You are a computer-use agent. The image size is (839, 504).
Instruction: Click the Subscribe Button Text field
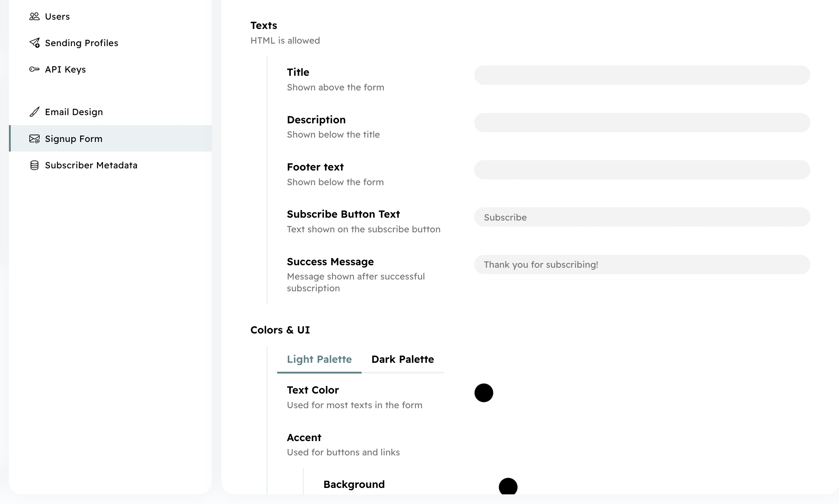642,217
